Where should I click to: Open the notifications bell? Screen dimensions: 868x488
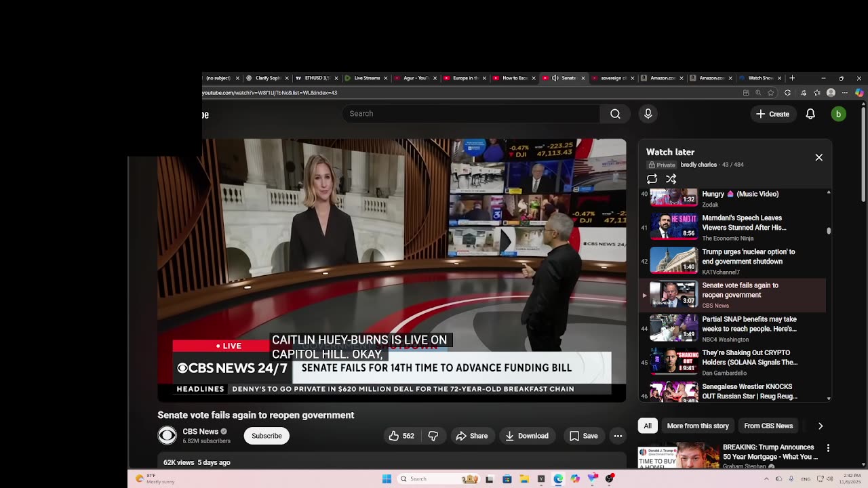(810, 114)
